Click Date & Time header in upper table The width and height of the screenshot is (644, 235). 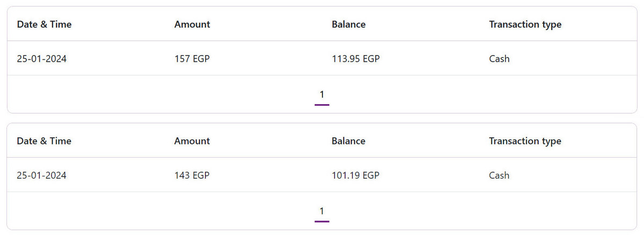(x=44, y=24)
